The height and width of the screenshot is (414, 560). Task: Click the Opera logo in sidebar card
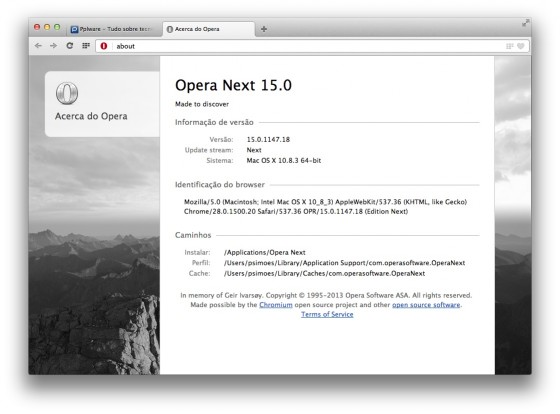[x=67, y=93]
